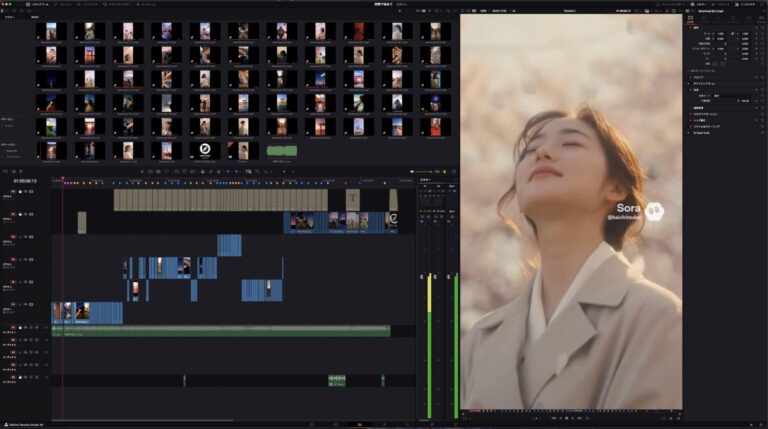The height and width of the screenshot is (429, 768).
Task: Click the blue Flag icon in toolbar
Action: click(228, 171)
